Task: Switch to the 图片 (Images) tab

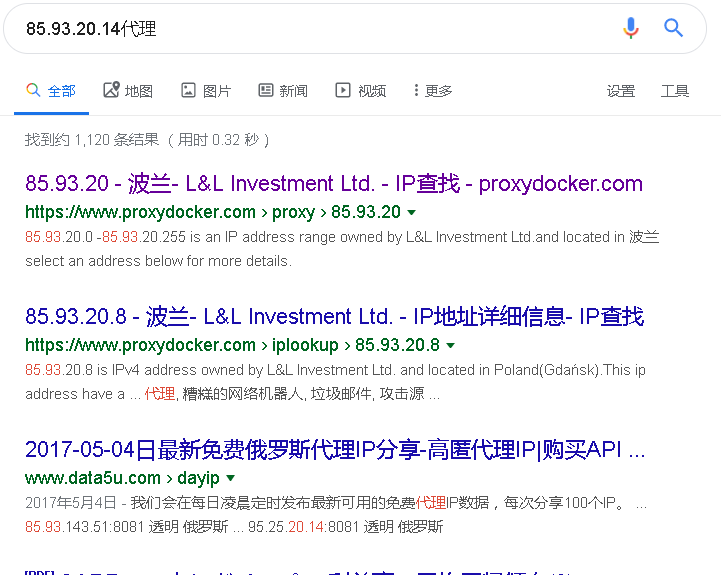Action: tap(206, 91)
